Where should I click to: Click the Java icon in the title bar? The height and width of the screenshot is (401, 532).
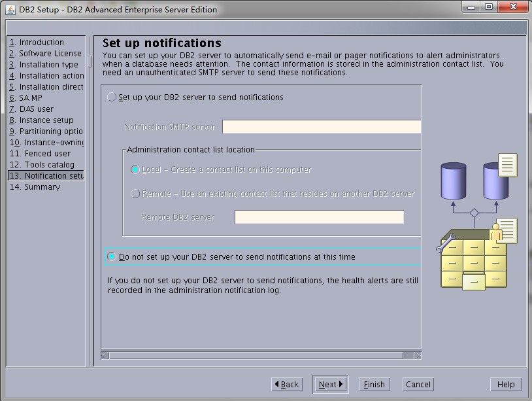point(10,10)
